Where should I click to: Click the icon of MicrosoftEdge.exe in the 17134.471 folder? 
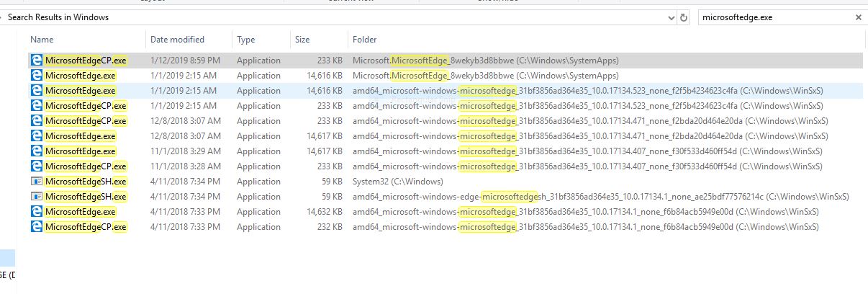(36, 136)
